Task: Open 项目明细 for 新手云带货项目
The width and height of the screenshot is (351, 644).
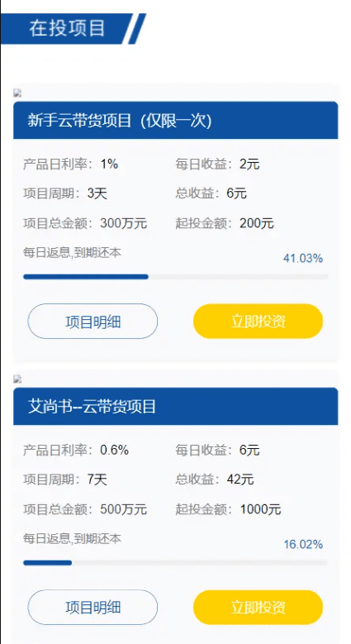Action: coord(92,322)
